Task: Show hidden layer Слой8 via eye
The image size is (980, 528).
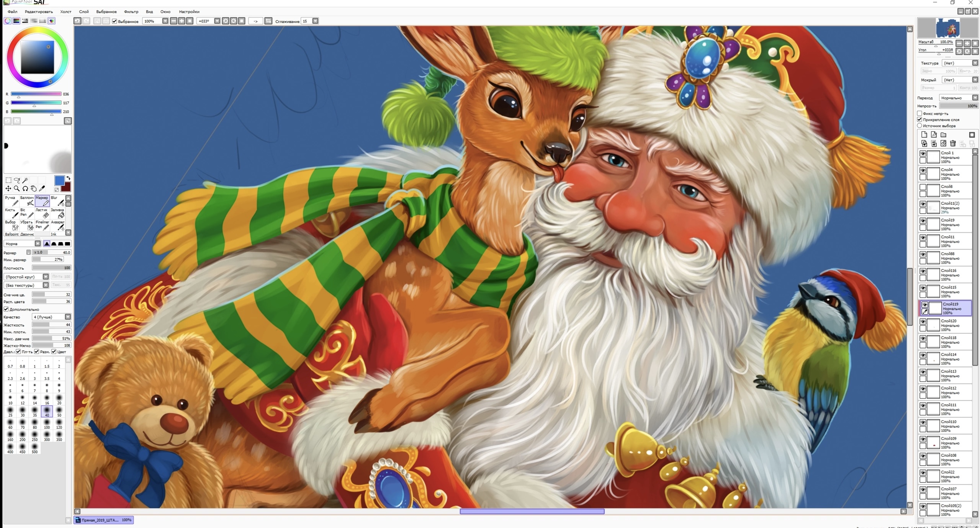Action: click(923, 188)
